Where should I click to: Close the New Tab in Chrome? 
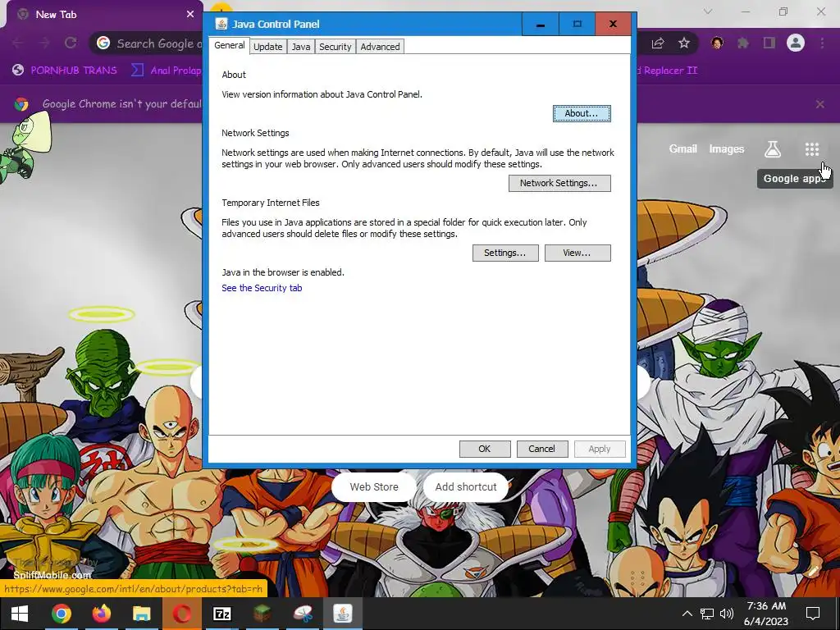(190, 15)
